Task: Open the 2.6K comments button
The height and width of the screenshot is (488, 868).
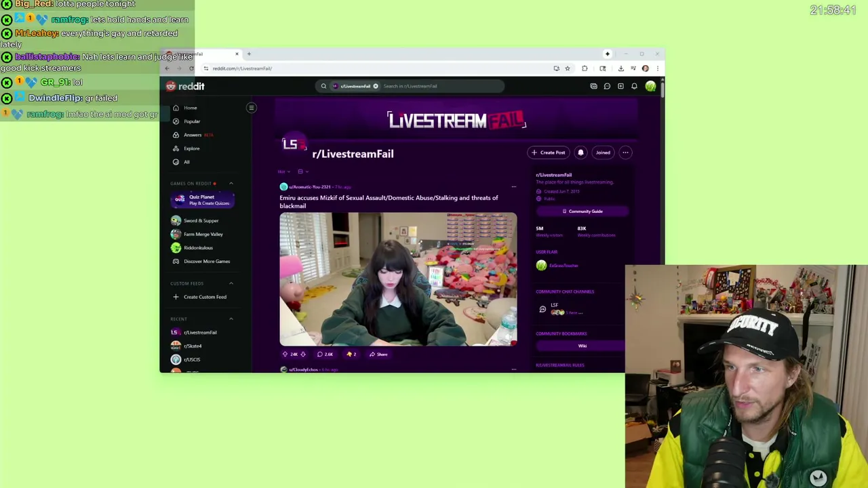Action: [325, 354]
